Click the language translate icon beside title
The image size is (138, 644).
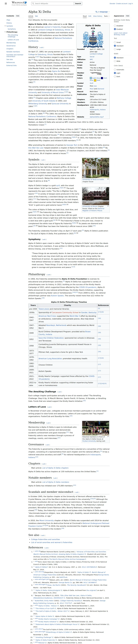96,12
